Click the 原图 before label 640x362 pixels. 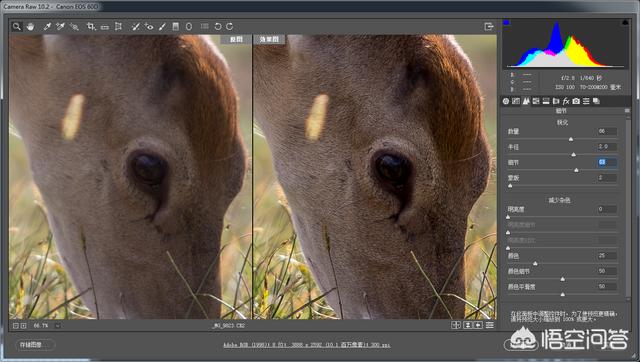(236, 39)
